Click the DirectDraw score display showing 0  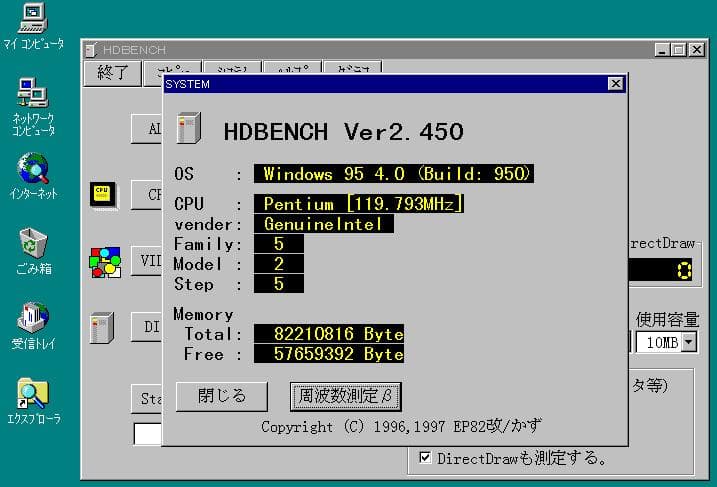(663, 270)
